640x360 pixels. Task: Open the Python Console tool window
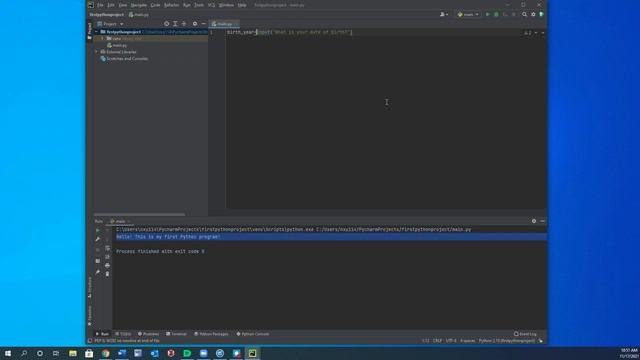click(x=253, y=334)
